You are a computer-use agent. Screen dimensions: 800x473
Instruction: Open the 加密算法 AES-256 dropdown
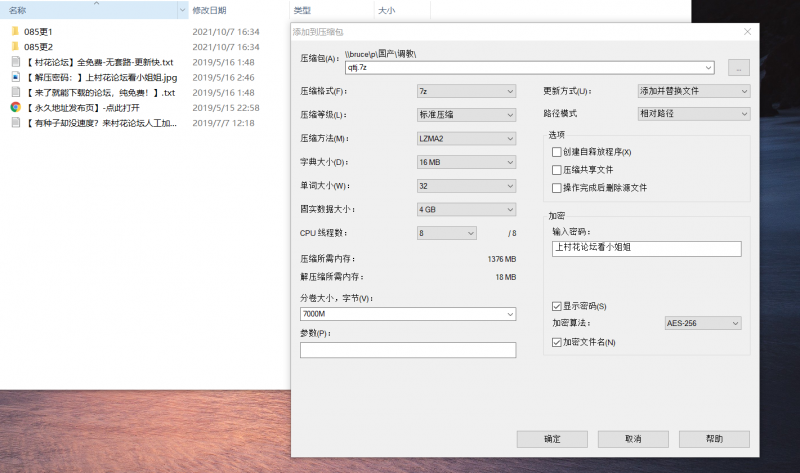[703, 323]
